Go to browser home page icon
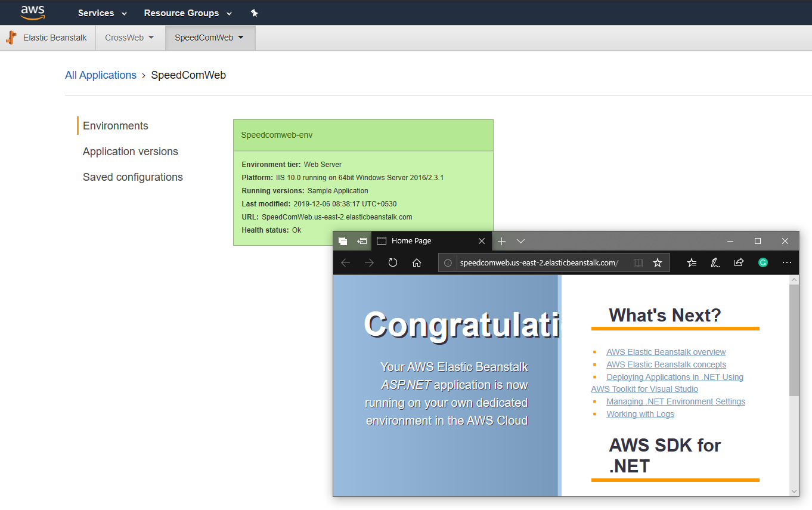The image size is (812, 510). (x=417, y=262)
